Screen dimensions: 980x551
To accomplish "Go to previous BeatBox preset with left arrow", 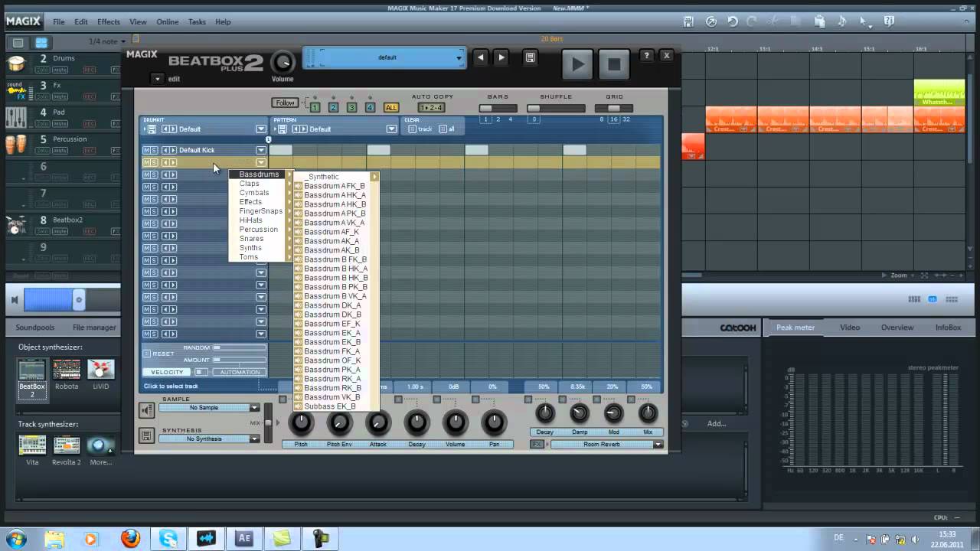I will click(481, 57).
